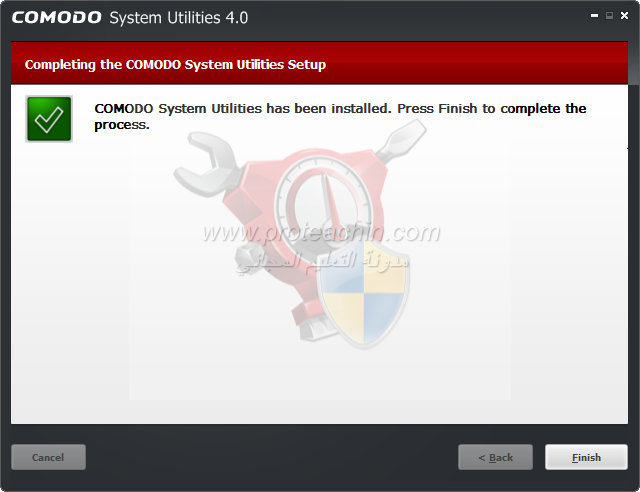Click the greyed-out Cancel button
The height and width of the screenshot is (492, 640).
[48, 457]
